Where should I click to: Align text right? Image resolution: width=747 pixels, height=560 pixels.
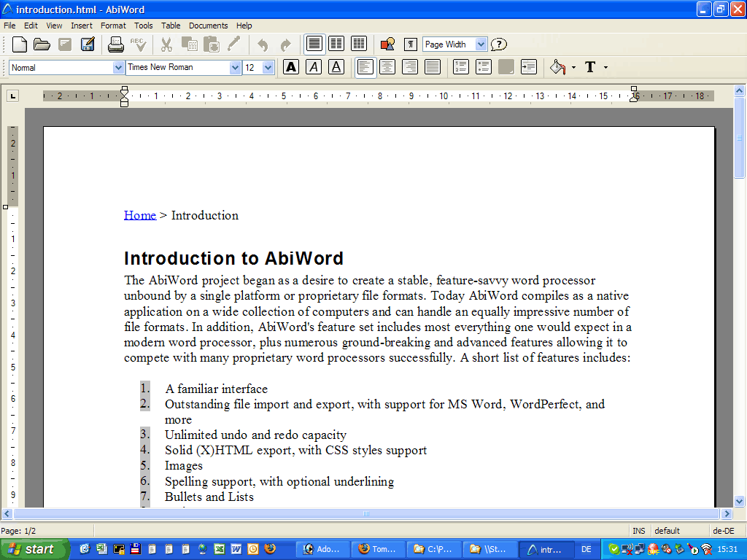pyautogui.click(x=410, y=67)
